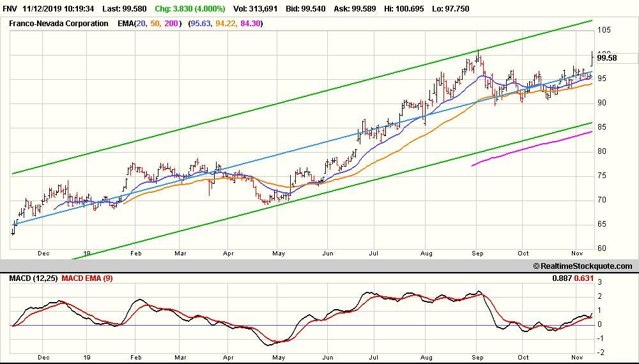Select the Hi: 100.695 day high
This screenshot has width=639, height=364.
pos(404,8)
